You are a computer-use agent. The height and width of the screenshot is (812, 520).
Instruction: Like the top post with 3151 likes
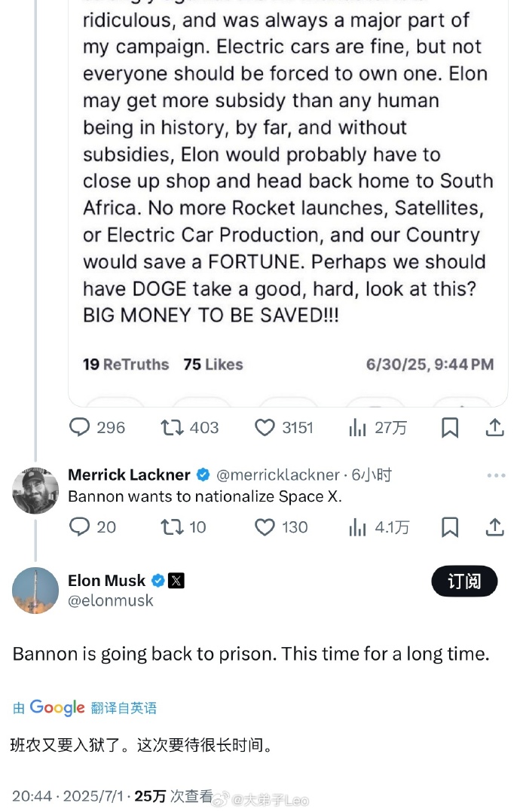(x=265, y=428)
